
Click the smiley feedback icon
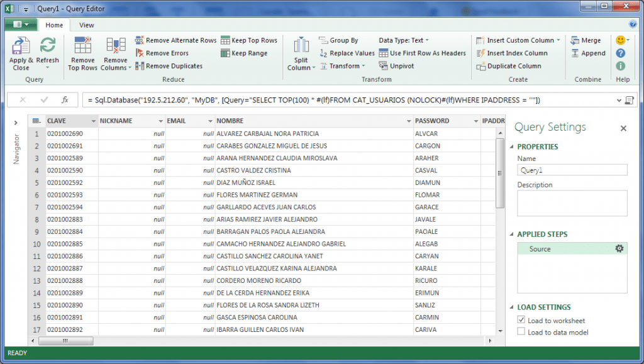click(621, 40)
